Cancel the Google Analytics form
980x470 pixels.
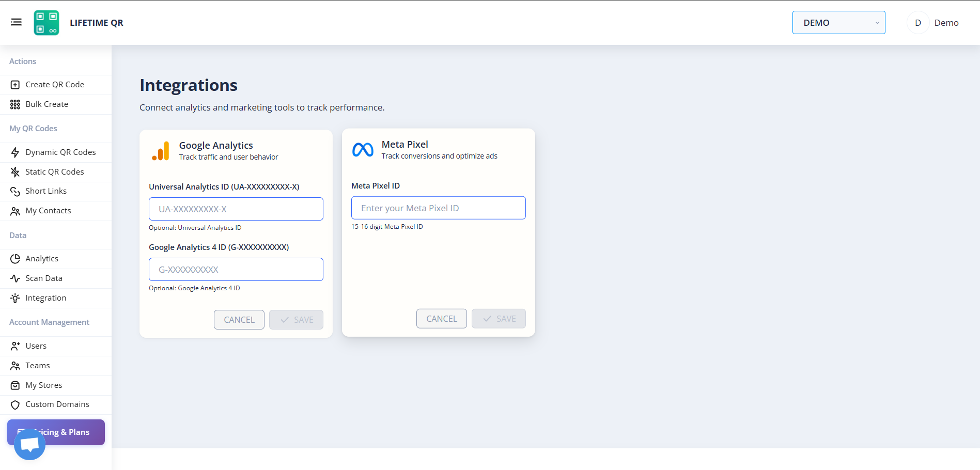click(239, 320)
